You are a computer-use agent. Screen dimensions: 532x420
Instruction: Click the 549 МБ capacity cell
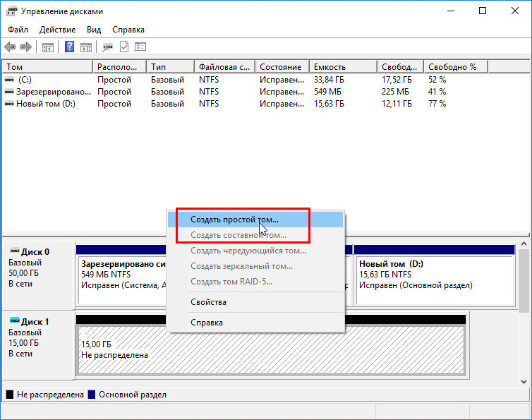click(x=327, y=92)
